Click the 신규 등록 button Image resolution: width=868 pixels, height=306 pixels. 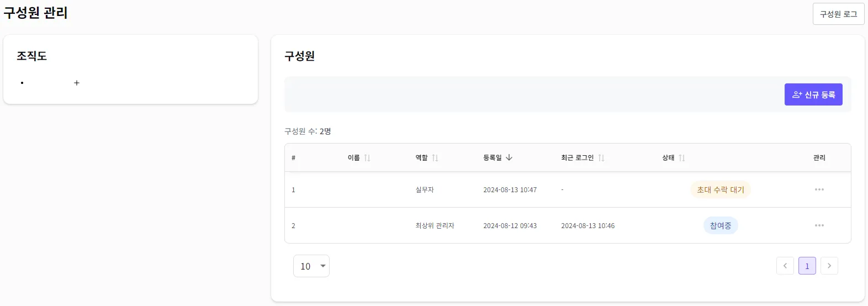click(x=813, y=94)
